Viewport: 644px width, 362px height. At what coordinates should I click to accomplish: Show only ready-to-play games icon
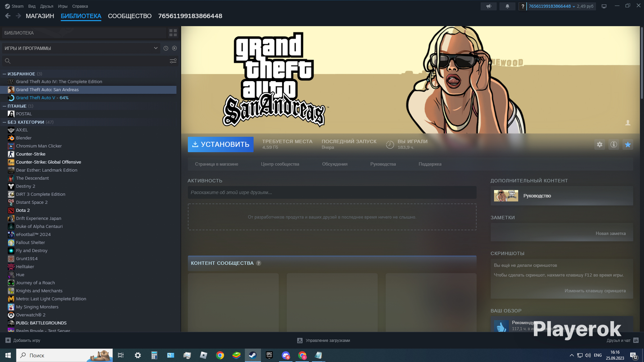pos(175,48)
